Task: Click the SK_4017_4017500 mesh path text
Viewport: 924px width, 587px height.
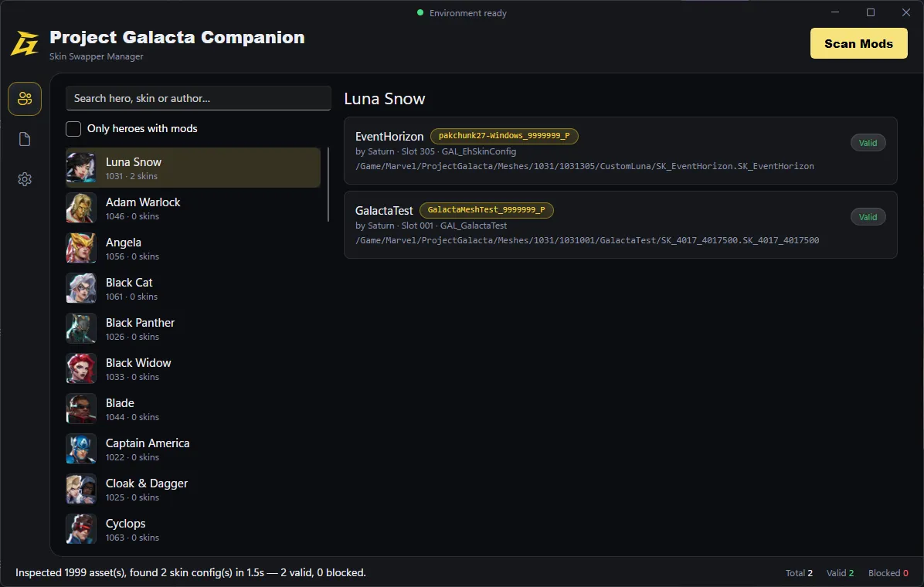Action: click(587, 240)
